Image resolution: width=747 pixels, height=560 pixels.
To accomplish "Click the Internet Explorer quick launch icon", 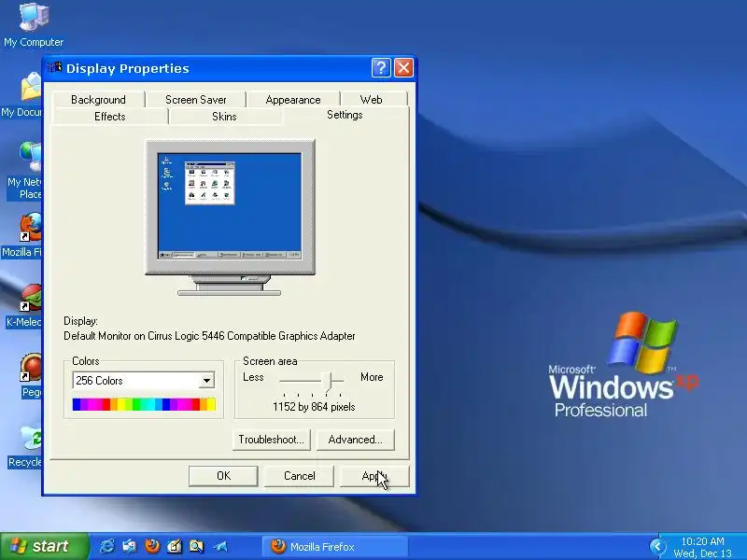I will (x=107, y=546).
